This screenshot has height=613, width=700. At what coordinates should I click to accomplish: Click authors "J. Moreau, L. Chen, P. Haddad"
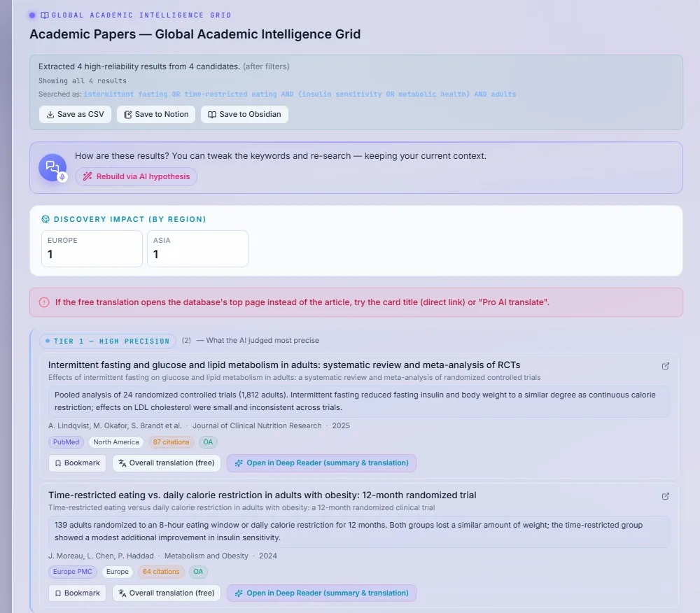101,556
